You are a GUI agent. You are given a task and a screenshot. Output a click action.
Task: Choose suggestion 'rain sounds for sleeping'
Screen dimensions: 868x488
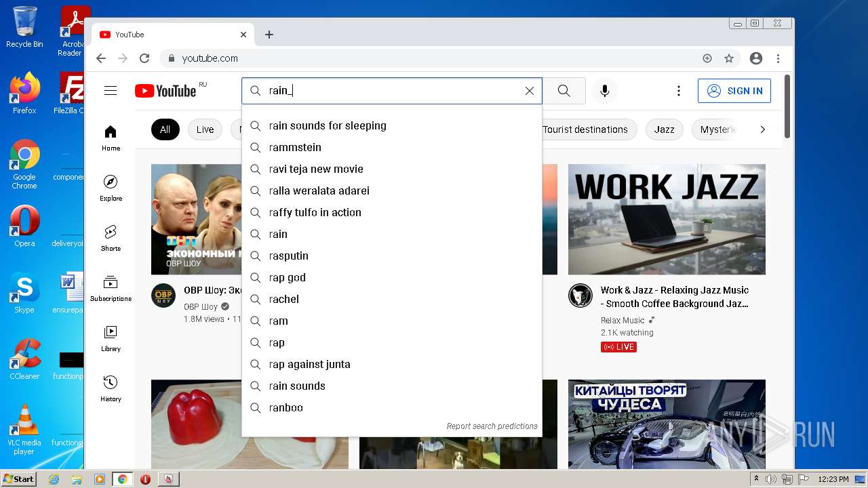(x=392, y=125)
